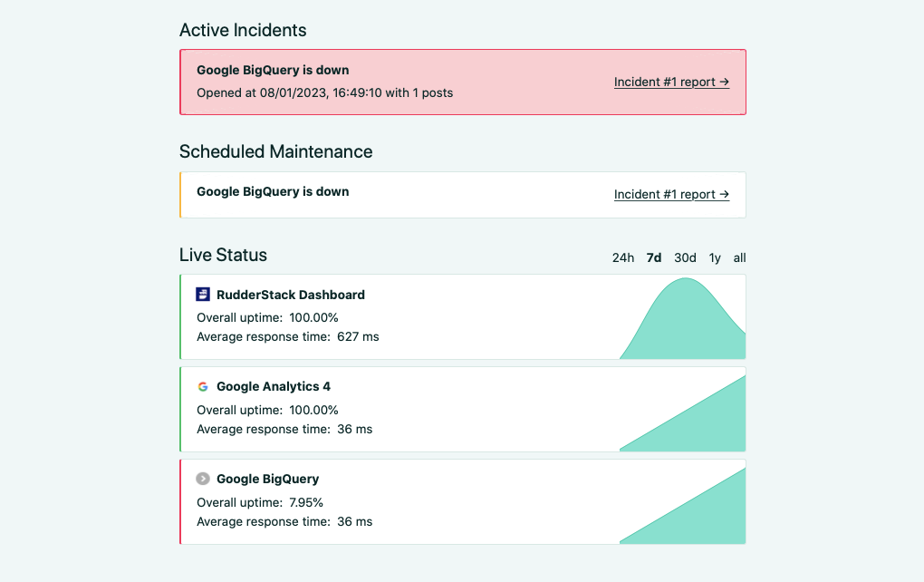Viewport: 924px width, 582px height.
Task: Open the RudderStack Dashboard status entry
Action: click(x=462, y=316)
